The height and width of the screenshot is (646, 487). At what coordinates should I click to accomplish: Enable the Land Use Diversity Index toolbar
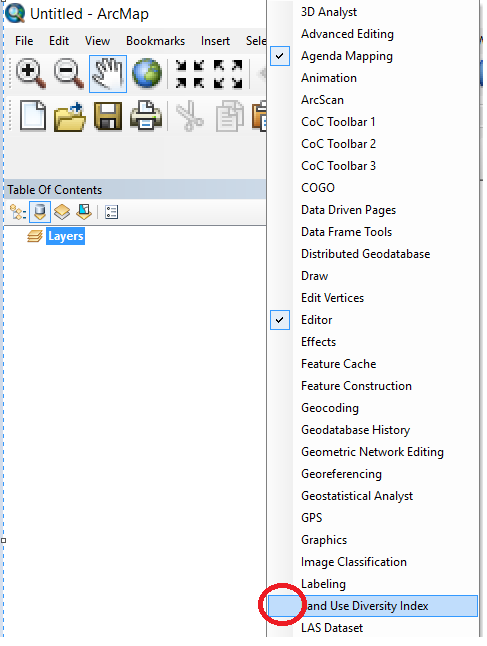point(373,606)
